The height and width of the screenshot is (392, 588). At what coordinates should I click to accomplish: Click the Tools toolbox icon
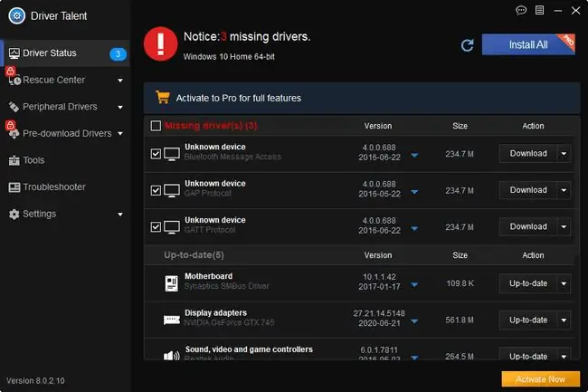pyautogui.click(x=14, y=160)
